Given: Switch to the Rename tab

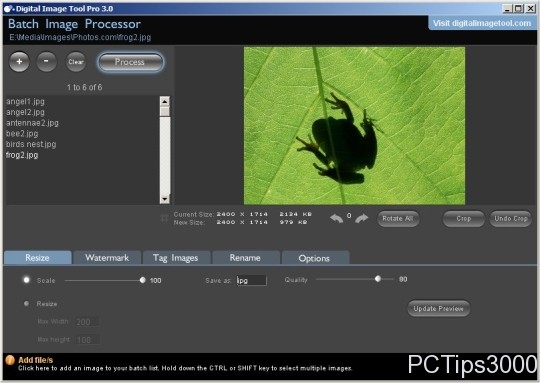Looking at the screenshot, I should point(246,258).
